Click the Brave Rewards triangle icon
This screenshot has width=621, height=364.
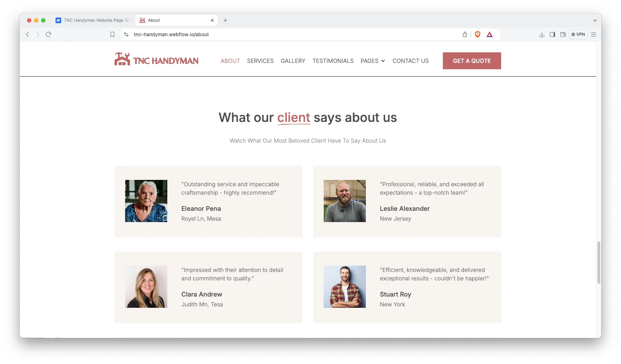pyautogui.click(x=489, y=34)
